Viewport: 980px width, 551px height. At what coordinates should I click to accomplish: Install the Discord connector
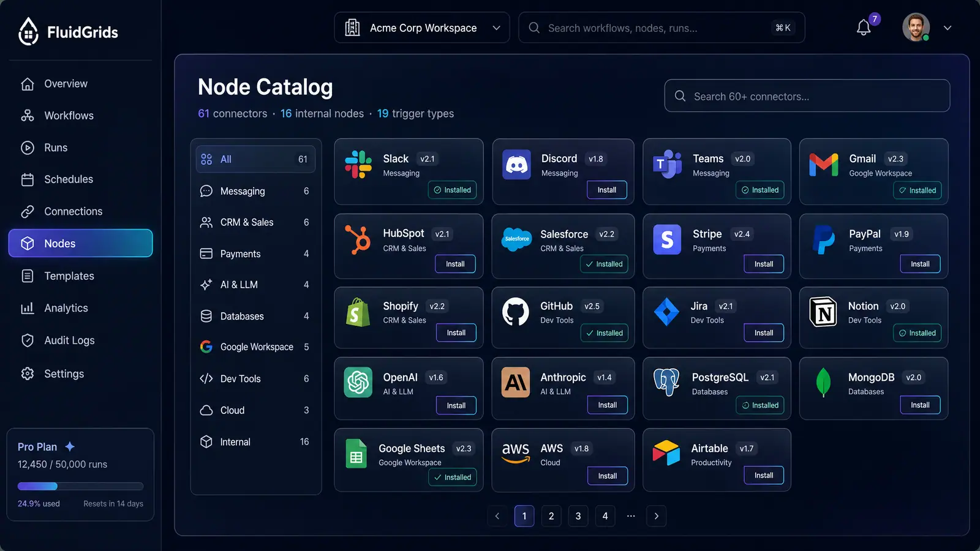(607, 190)
